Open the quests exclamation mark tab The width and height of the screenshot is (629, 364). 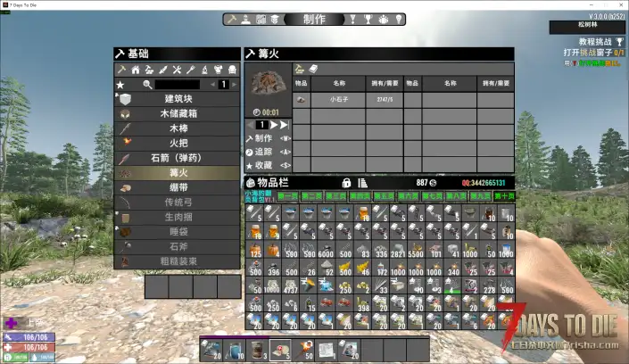pyautogui.click(x=352, y=20)
